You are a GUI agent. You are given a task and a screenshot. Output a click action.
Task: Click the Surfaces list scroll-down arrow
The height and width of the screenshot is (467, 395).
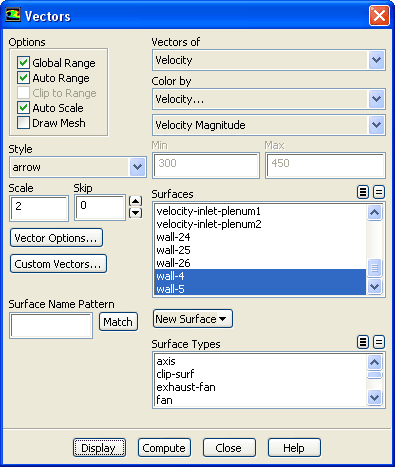coord(375,286)
